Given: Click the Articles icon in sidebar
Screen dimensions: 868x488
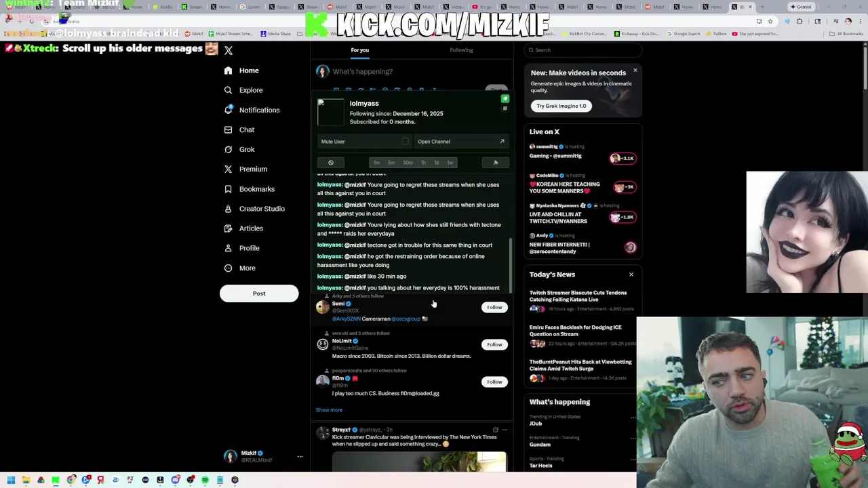Looking at the screenshot, I should [x=228, y=228].
